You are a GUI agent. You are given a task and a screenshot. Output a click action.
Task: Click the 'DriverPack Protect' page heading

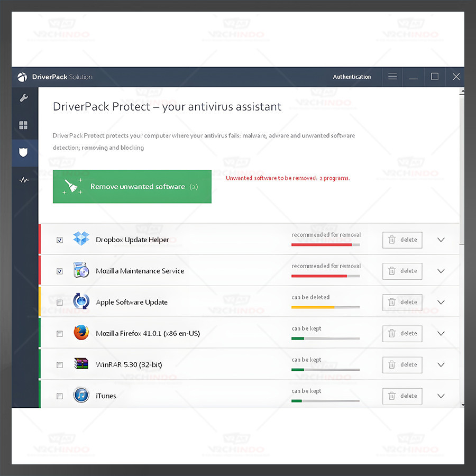tap(167, 107)
